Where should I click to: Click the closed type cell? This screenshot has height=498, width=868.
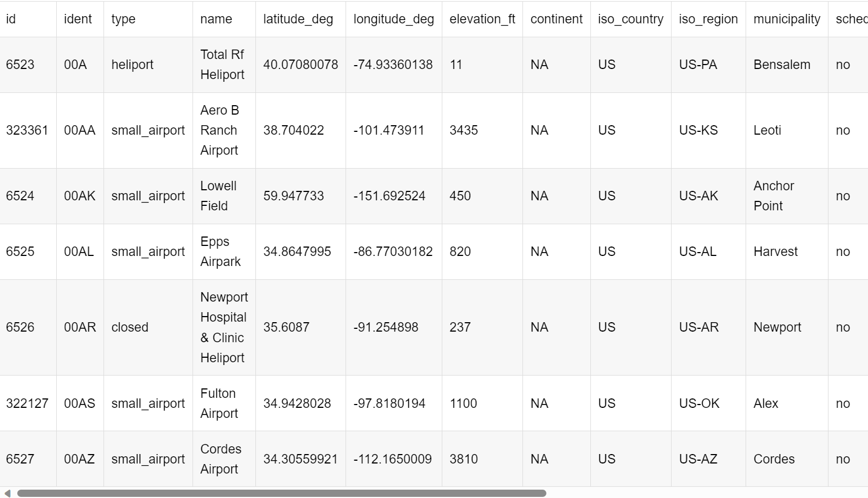click(130, 327)
